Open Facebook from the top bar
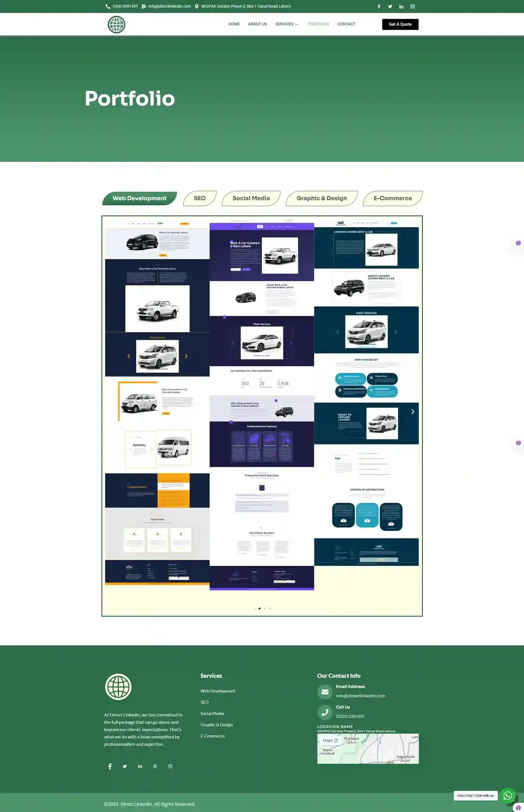Screen dimensions: 524x812 (x=379, y=6)
